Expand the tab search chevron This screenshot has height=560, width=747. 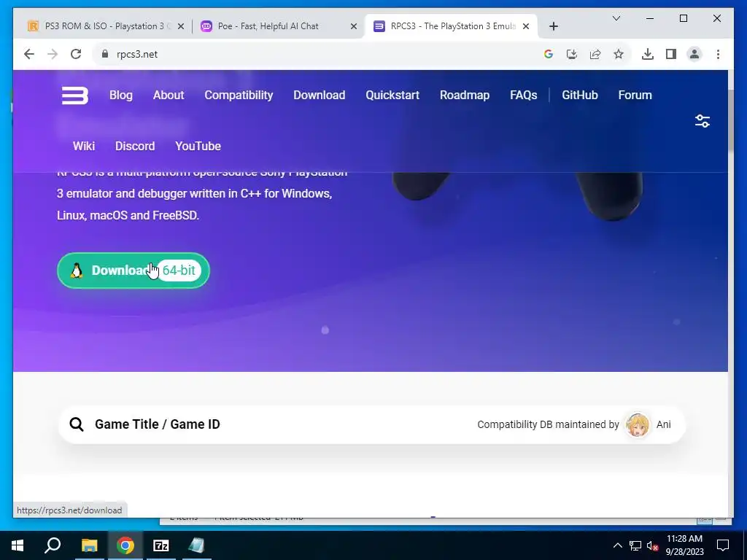click(x=616, y=18)
